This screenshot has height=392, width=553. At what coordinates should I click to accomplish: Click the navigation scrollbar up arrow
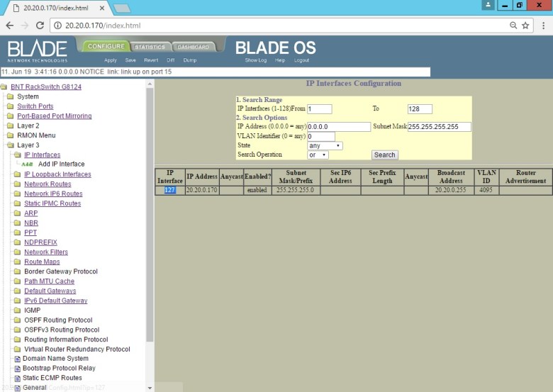pyautogui.click(x=150, y=84)
